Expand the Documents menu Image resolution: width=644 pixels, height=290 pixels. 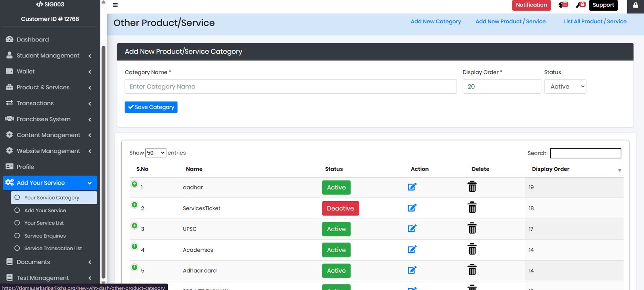click(50, 262)
